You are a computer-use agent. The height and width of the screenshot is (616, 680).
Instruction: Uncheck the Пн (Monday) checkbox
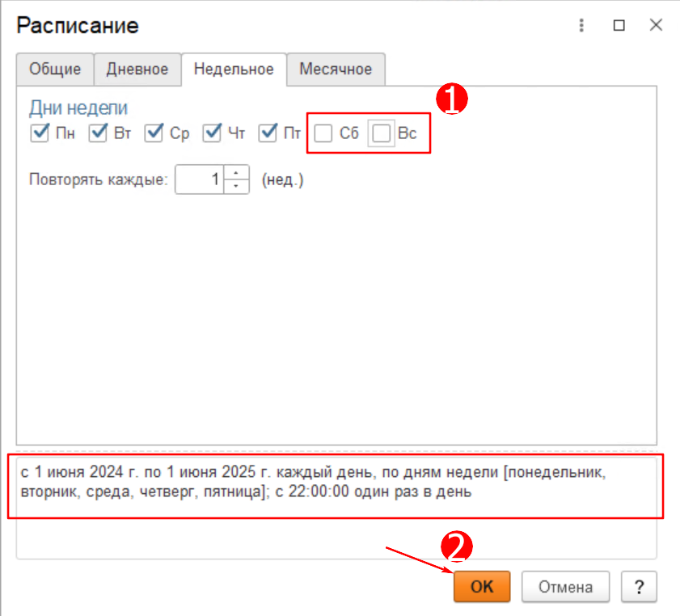click(x=40, y=133)
